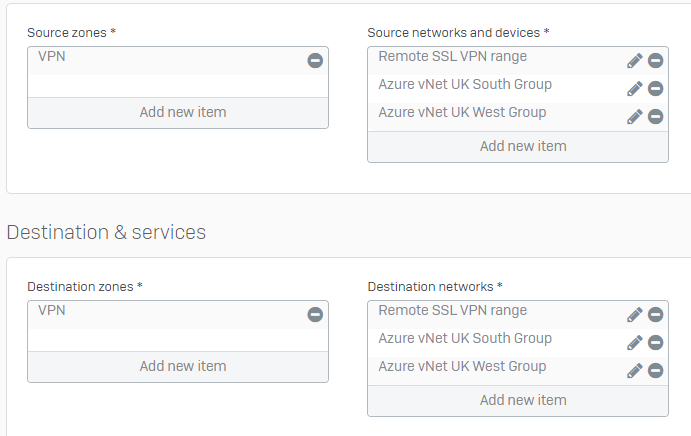Edit Azure vNet UK West Group in source networks

(x=635, y=117)
